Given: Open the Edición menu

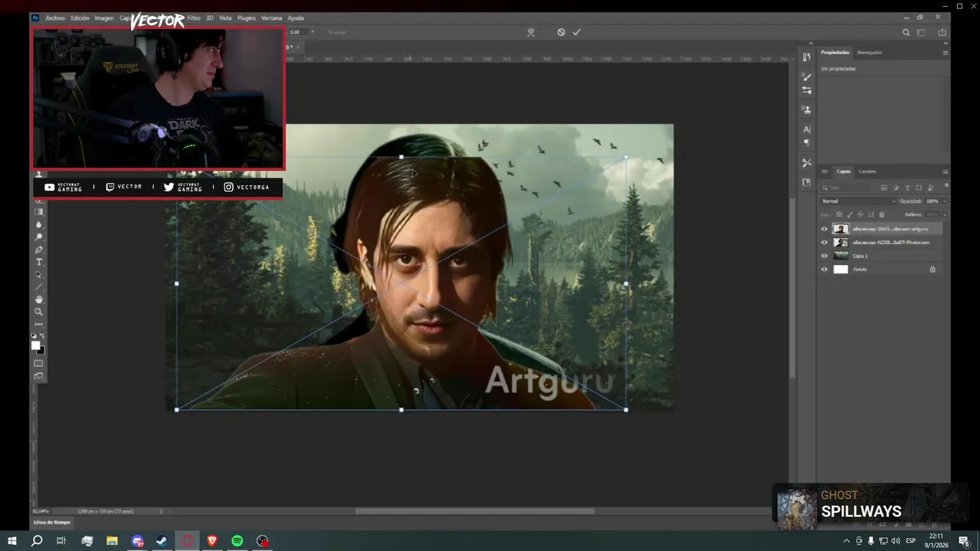Looking at the screenshot, I should pyautogui.click(x=80, y=18).
